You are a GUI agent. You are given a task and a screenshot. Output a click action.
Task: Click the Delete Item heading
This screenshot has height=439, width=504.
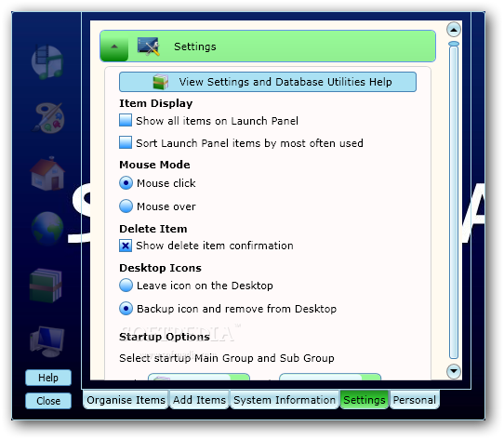[x=153, y=229]
